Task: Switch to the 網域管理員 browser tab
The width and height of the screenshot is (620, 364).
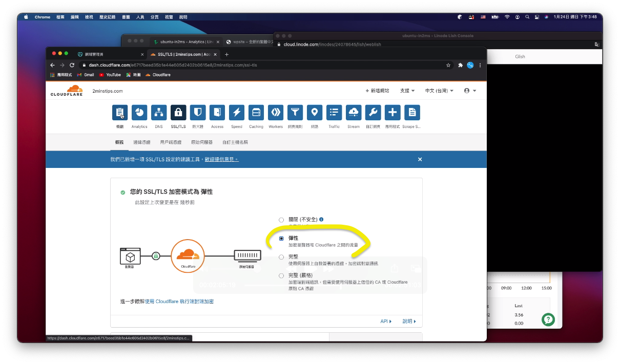Action: coord(110,54)
